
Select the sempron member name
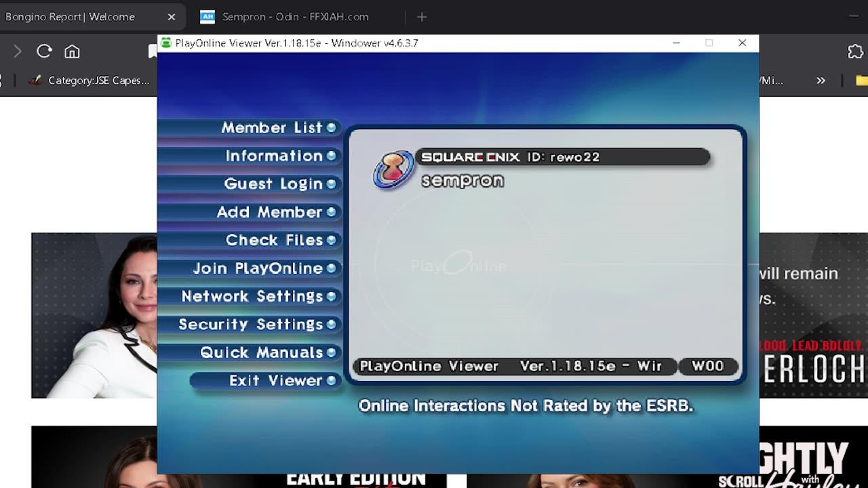tap(462, 181)
